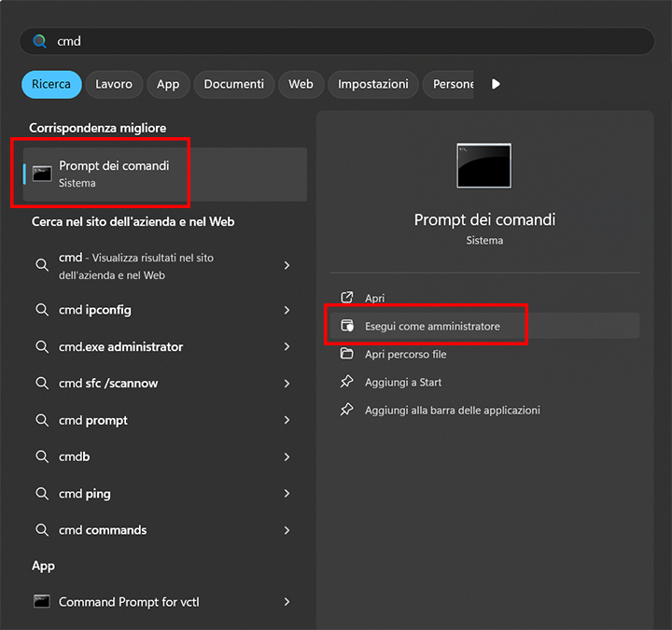Image resolution: width=672 pixels, height=630 pixels.
Task: Run Esegui come amministratore
Action: coord(432,326)
